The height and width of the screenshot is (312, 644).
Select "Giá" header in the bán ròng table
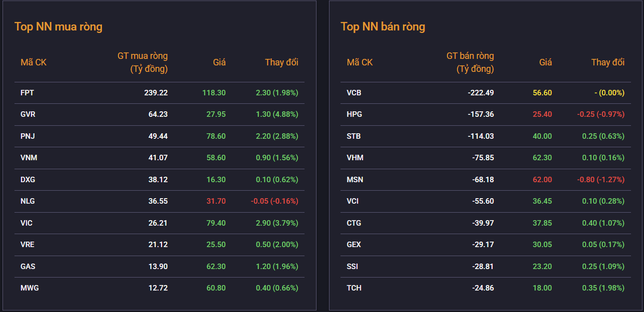pyautogui.click(x=545, y=62)
